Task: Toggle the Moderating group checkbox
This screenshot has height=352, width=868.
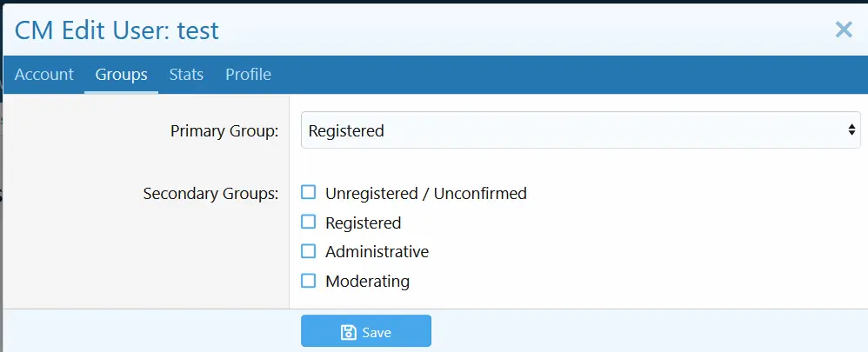Action: (308, 281)
